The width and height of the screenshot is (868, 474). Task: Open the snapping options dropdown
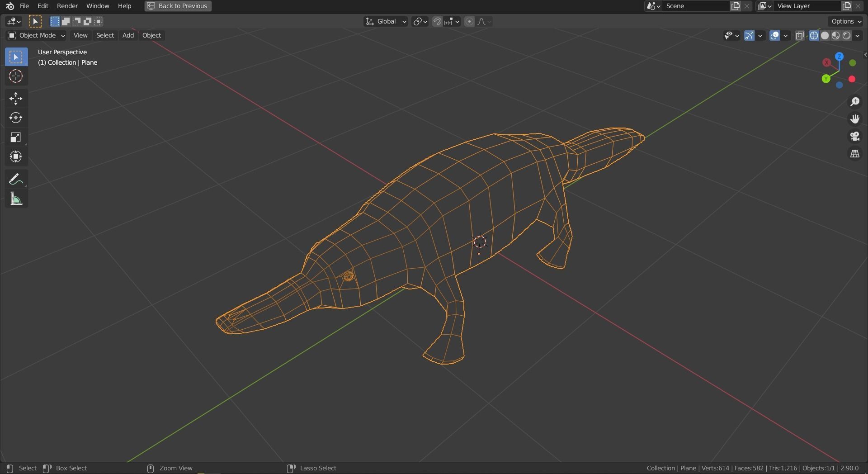click(x=452, y=21)
